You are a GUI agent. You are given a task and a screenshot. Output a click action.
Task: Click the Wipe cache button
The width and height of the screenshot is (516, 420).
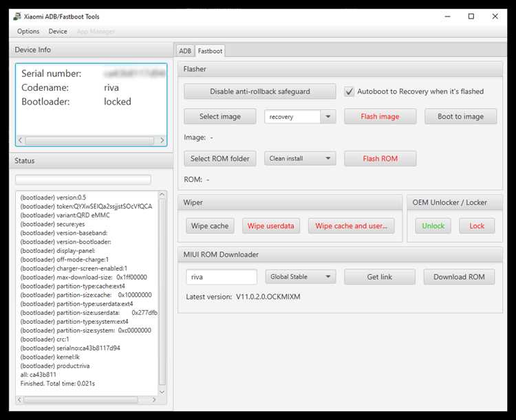(x=210, y=226)
